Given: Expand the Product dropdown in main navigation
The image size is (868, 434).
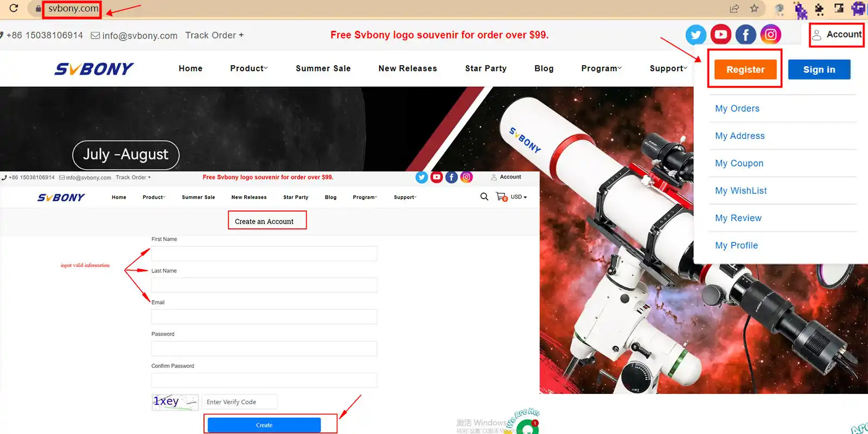Looking at the screenshot, I should coord(248,68).
